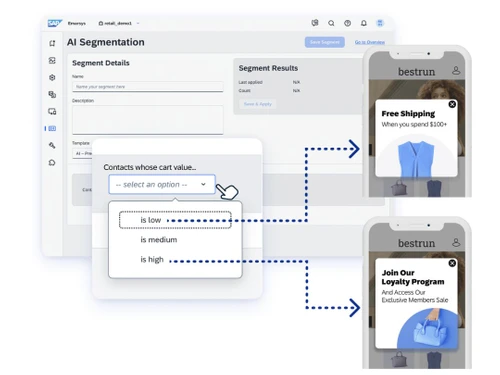Click the 'AI Segmentation' page title
The width and height of the screenshot is (500, 375).
[106, 42]
